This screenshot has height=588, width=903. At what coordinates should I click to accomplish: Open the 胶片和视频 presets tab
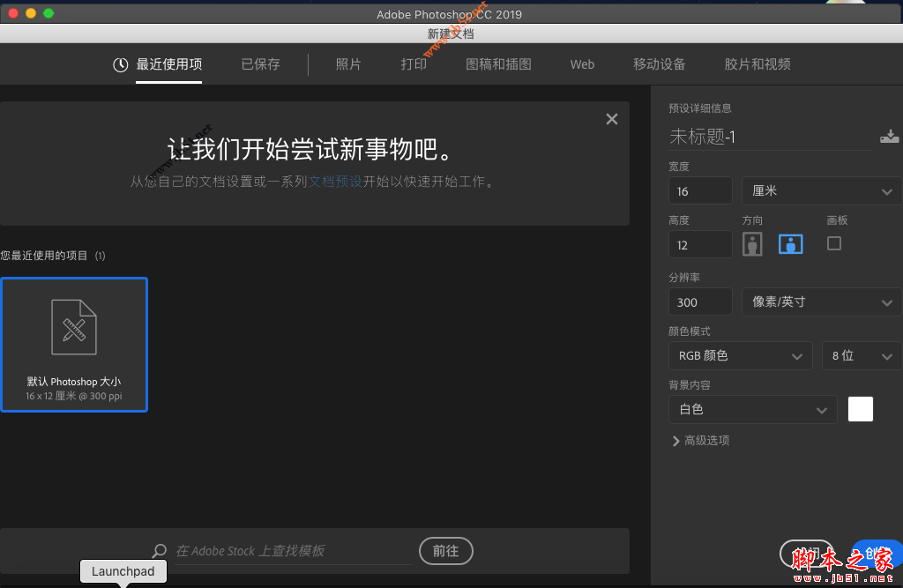click(x=757, y=64)
